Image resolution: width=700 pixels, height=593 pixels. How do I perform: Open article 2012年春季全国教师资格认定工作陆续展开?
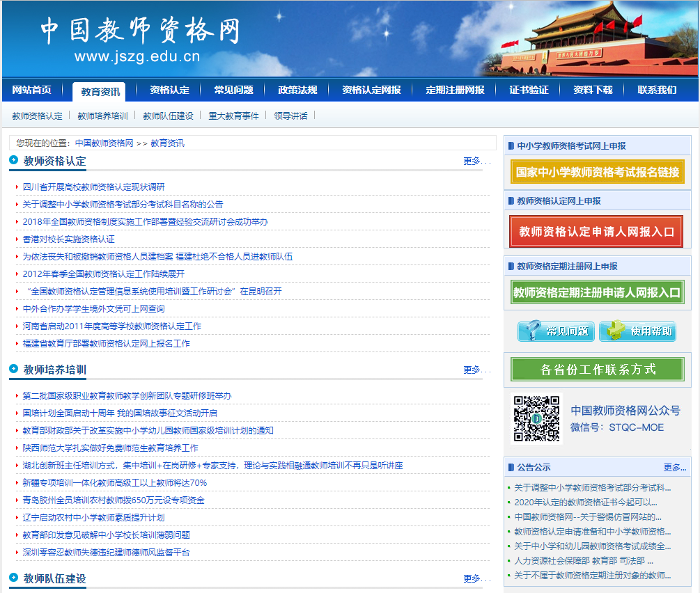[x=104, y=274]
